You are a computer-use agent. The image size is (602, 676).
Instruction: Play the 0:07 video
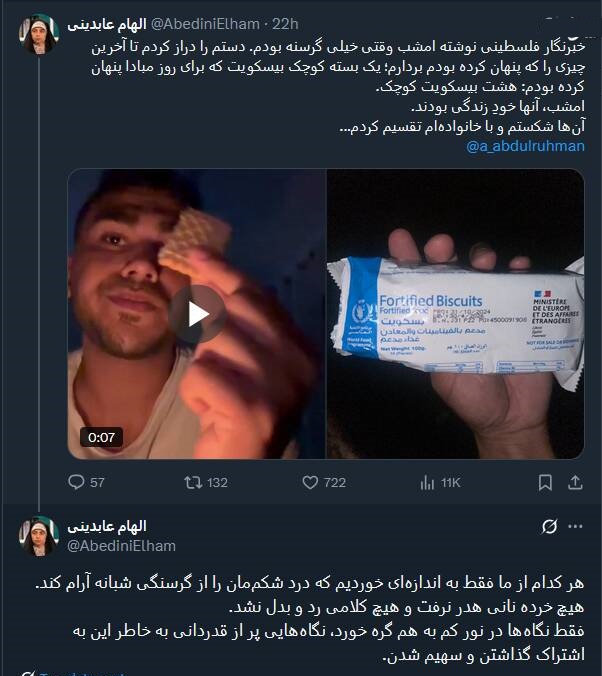pyautogui.click(x=198, y=314)
